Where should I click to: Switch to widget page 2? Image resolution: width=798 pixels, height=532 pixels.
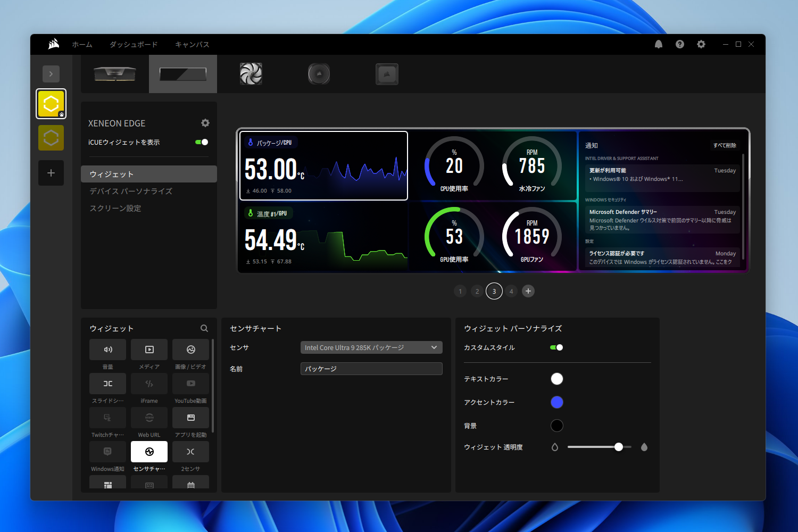pos(477,291)
